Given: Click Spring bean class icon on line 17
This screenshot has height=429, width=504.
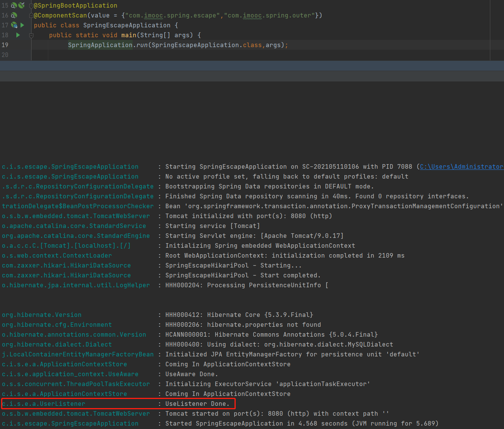Looking at the screenshot, I should click(x=14, y=25).
